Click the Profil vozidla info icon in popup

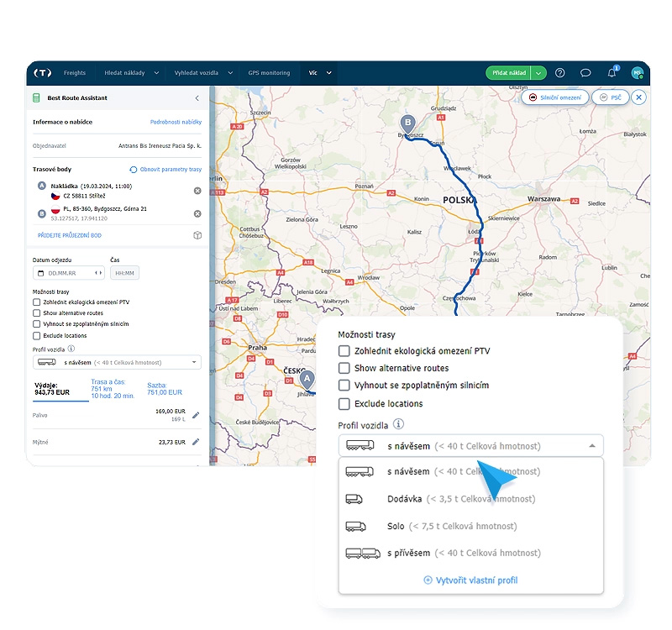[x=398, y=424]
